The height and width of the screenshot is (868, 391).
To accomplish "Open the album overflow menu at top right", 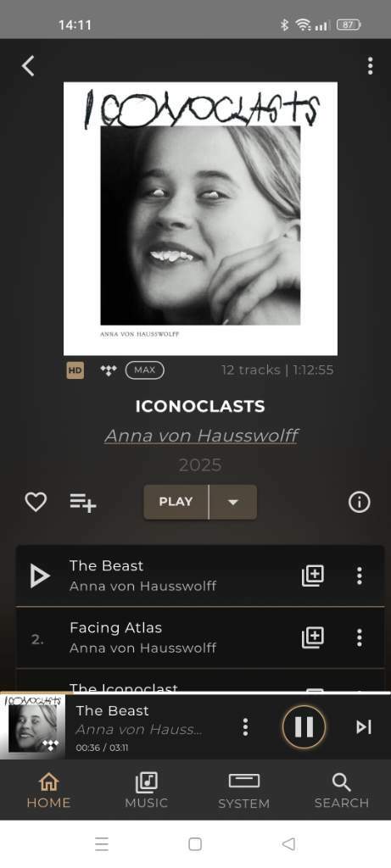I will (370, 66).
